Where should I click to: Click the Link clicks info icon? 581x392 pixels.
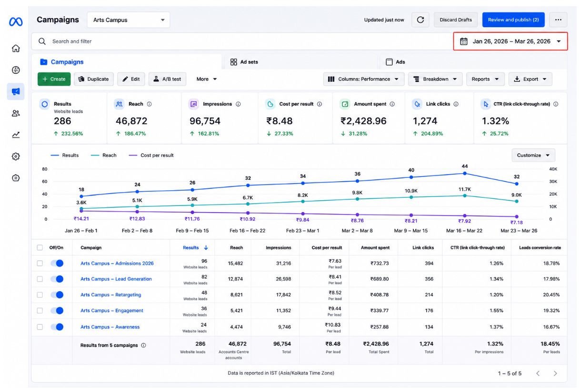[456, 104]
